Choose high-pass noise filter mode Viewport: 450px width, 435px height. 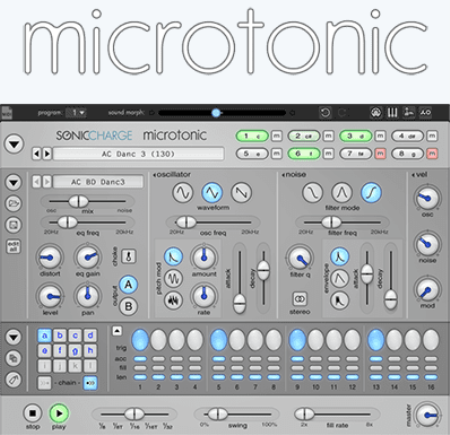[x=371, y=192]
